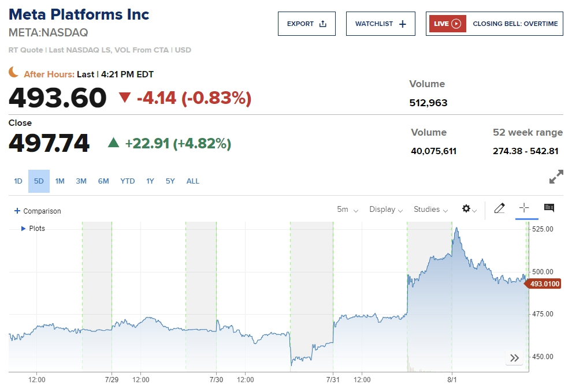Open the Studies dropdown

[x=430, y=210]
